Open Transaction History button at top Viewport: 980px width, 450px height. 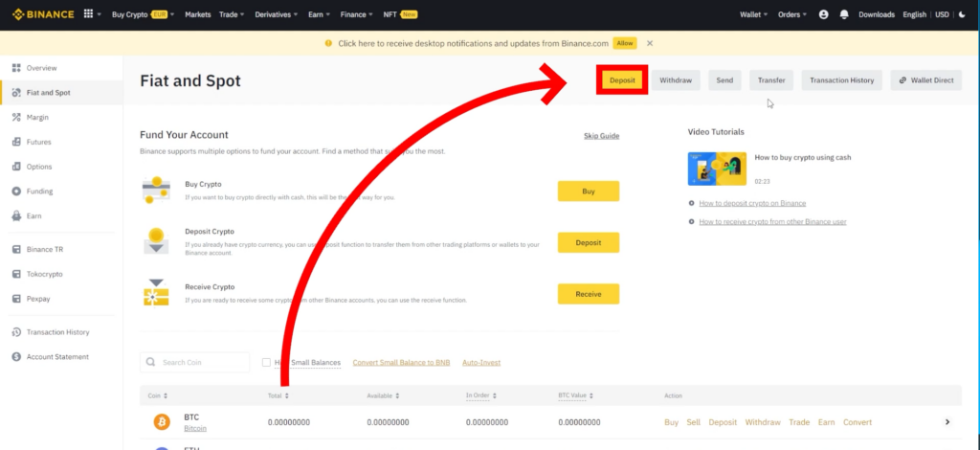pos(842,80)
